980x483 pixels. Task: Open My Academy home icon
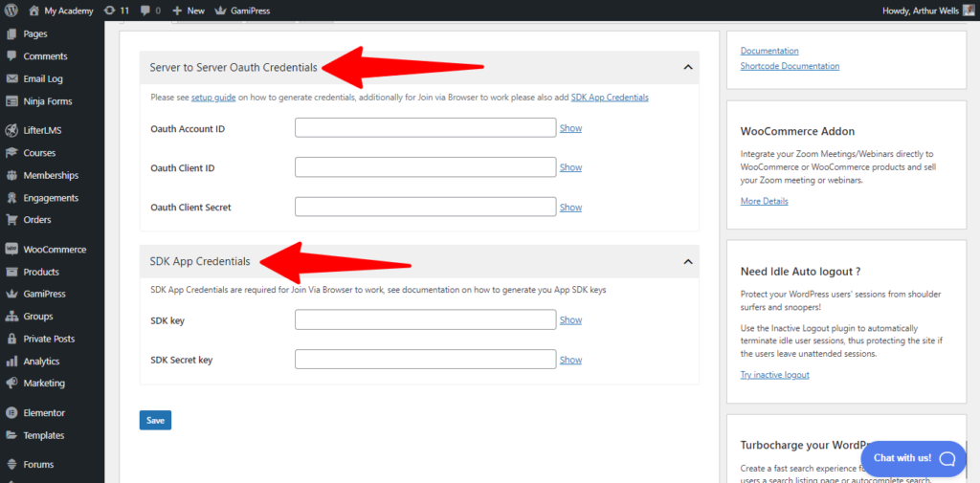point(33,11)
